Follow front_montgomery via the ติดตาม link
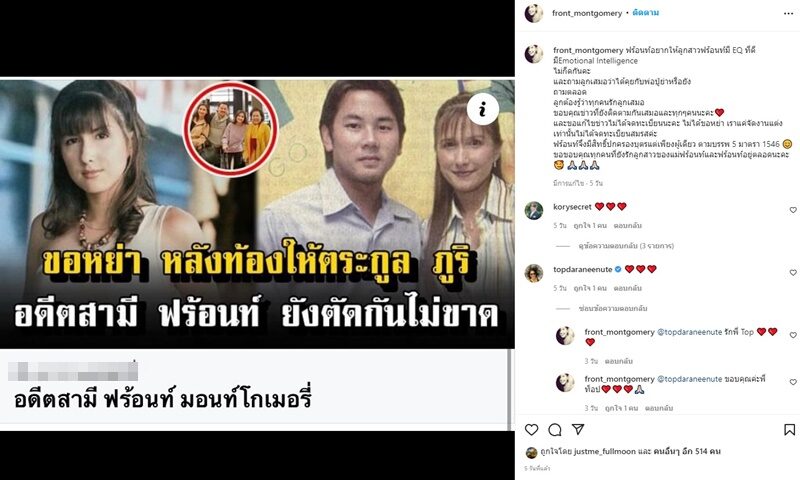The height and width of the screenshot is (480, 800). point(645,13)
